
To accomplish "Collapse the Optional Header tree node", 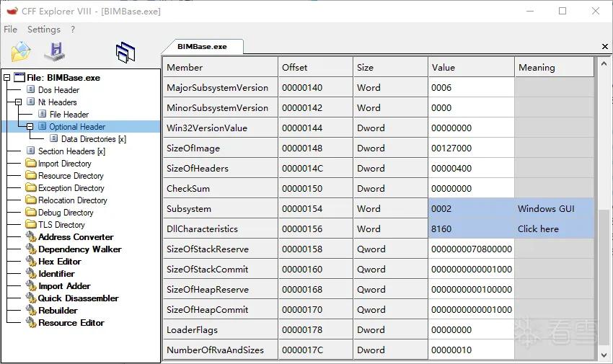I will tap(30, 126).
